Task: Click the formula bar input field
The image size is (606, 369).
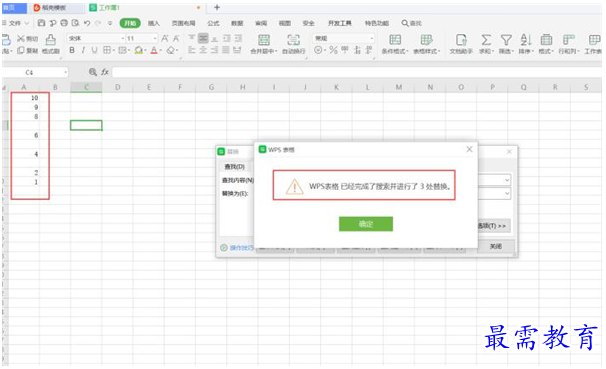Action: [x=356, y=72]
